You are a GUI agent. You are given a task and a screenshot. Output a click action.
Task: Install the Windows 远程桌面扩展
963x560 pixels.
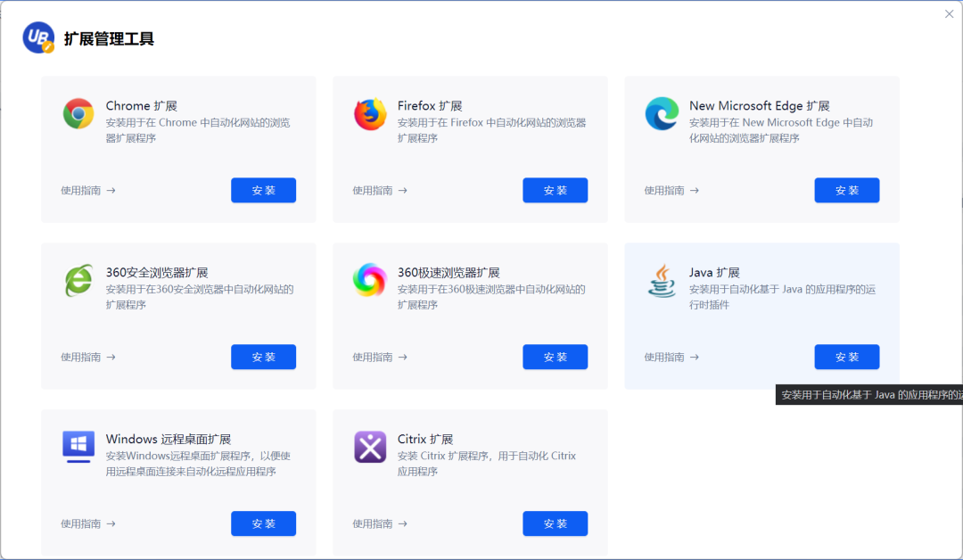point(263,523)
